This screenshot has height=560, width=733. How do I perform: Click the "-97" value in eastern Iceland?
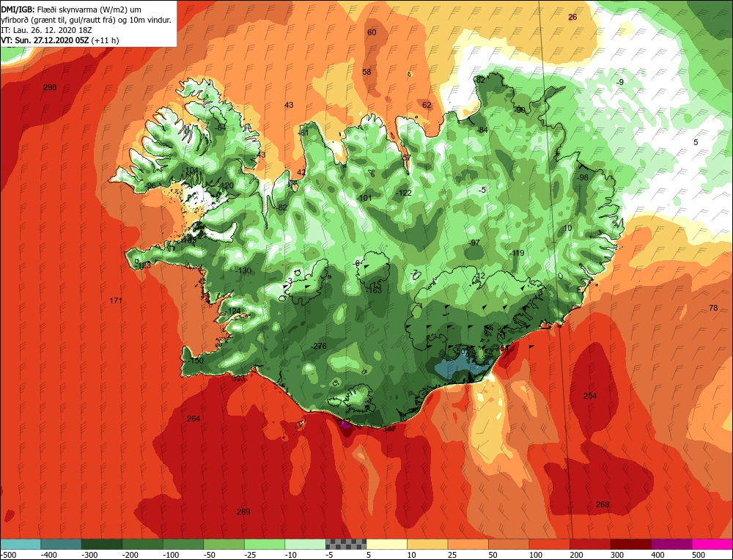(474, 243)
